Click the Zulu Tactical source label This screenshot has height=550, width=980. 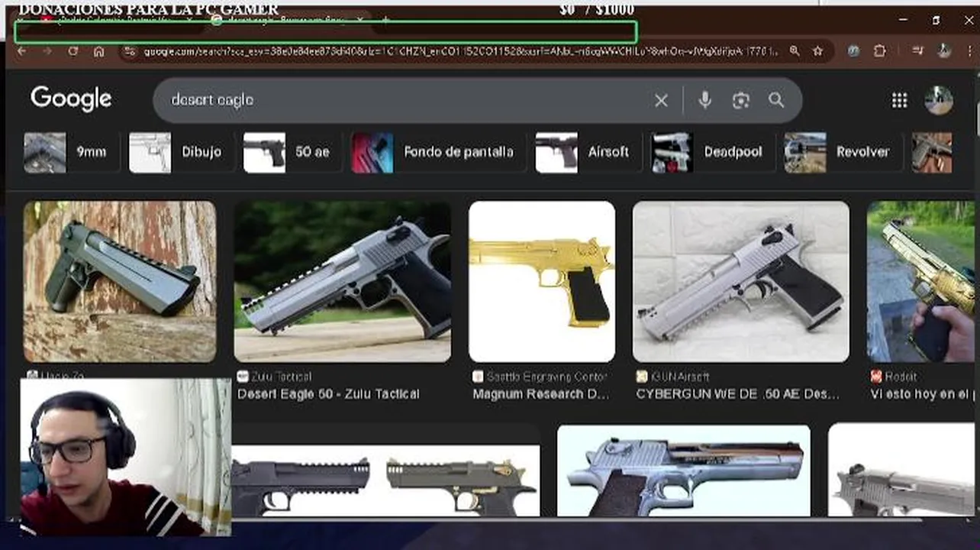click(x=281, y=377)
